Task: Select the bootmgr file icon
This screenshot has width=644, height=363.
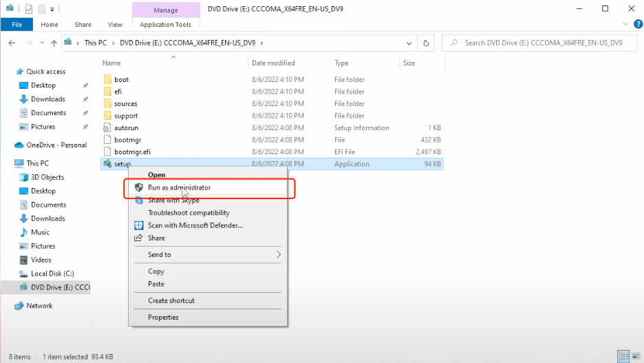Action: click(107, 140)
